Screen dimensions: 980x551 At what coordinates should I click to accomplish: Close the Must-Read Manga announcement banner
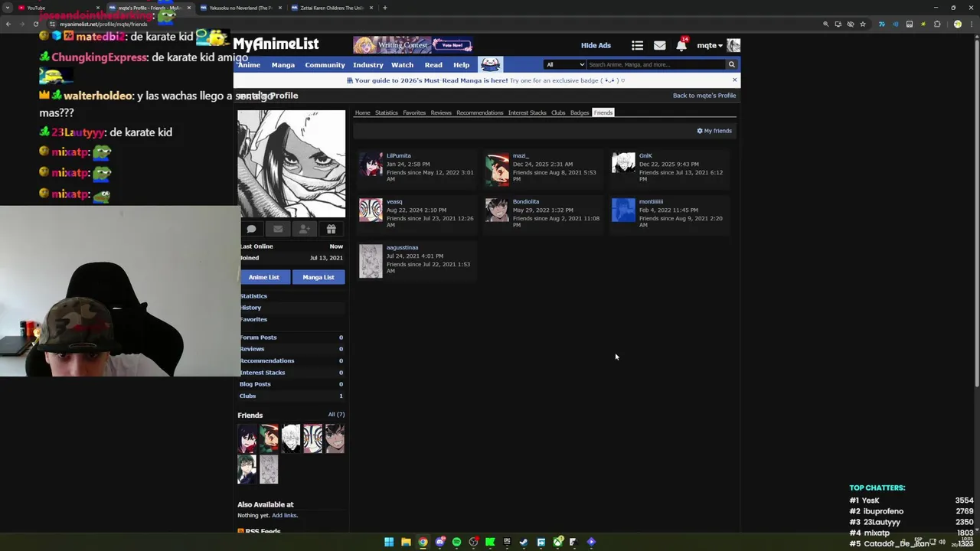click(x=734, y=80)
